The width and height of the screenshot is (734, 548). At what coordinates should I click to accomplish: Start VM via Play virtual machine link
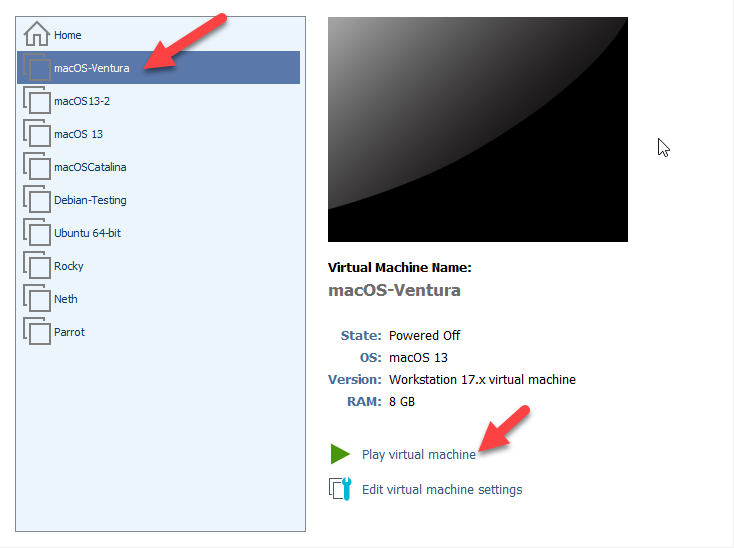point(418,454)
